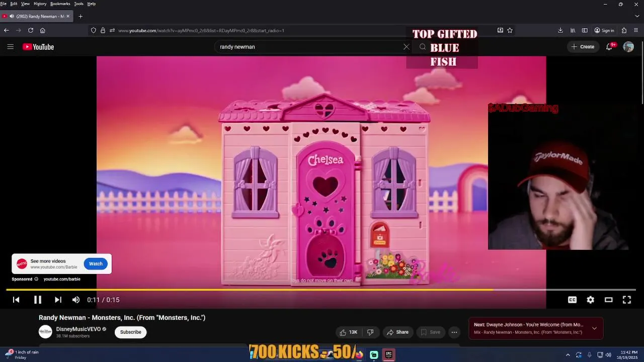Skip to the previous video
Screen dimensions: 644x362
pyautogui.click(x=16, y=300)
